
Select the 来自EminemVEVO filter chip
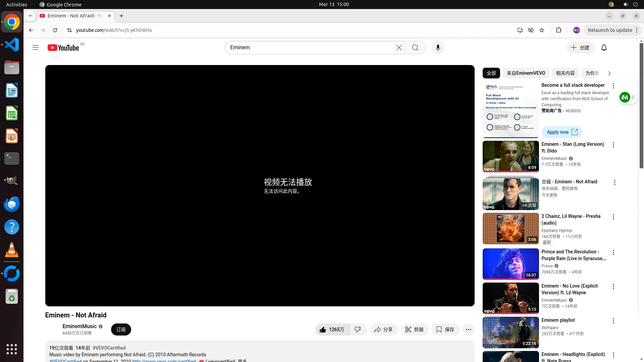coord(526,73)
